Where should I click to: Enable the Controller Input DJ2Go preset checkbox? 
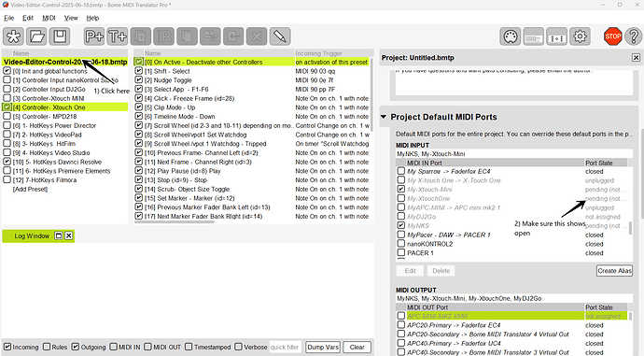coord(7,89)
